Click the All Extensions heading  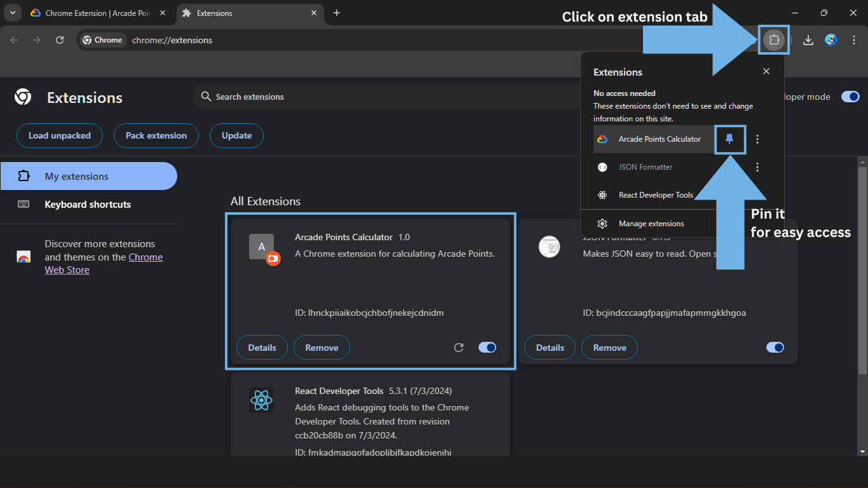pos(266,201)
